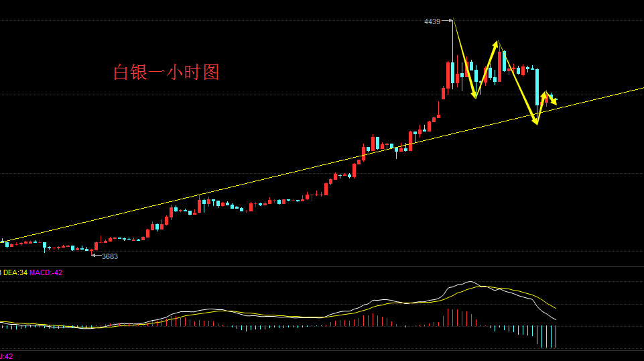Select the long yellow ascending trendline
Screen dimensions: 644x361
click(x=322, y=164)
